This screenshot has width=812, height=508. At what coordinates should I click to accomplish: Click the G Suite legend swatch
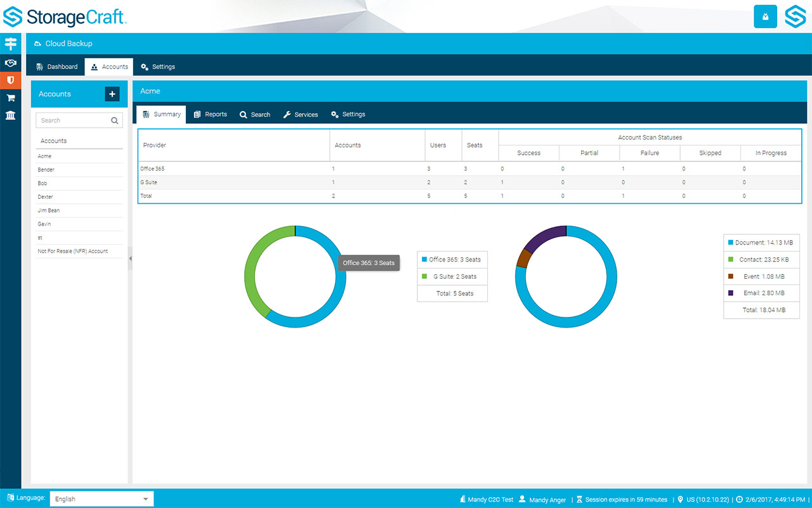point(424,276)
